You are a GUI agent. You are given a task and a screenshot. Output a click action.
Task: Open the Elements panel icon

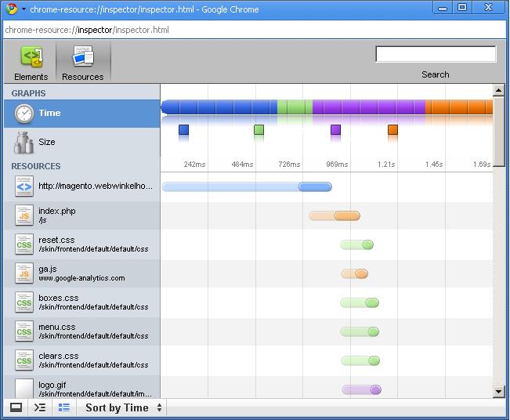pyautogui.click(x=31, y=56)
